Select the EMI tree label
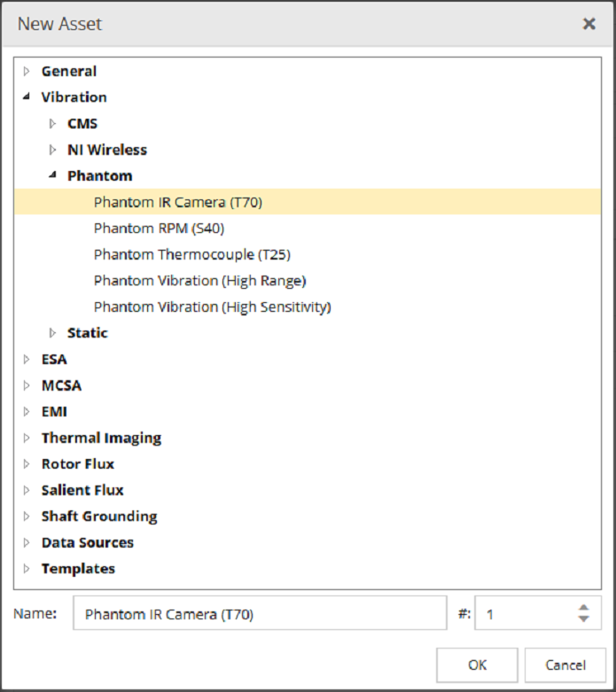616x692 pixels. [54, 412]
